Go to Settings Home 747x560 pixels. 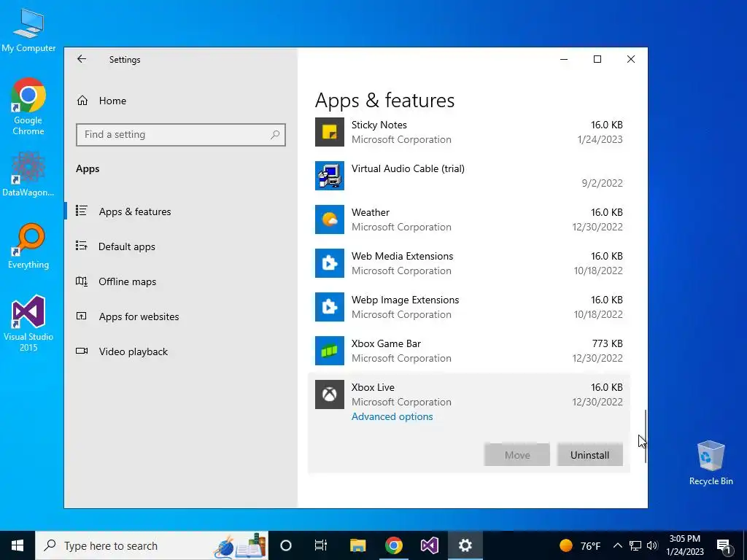112,101
